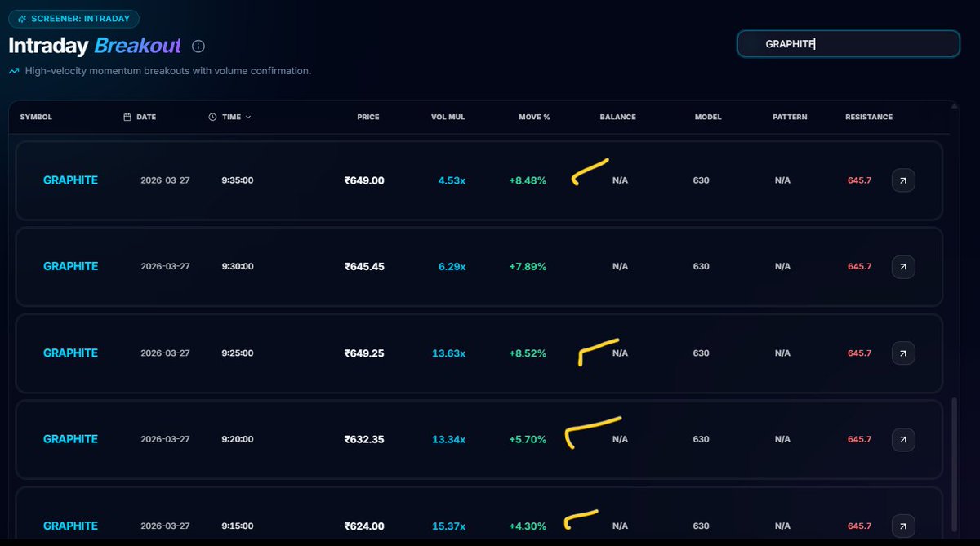Image resolution: width=980 pixels, height=546 pixels.
Task: Click the MODEL column header
Action: (708, 117)
